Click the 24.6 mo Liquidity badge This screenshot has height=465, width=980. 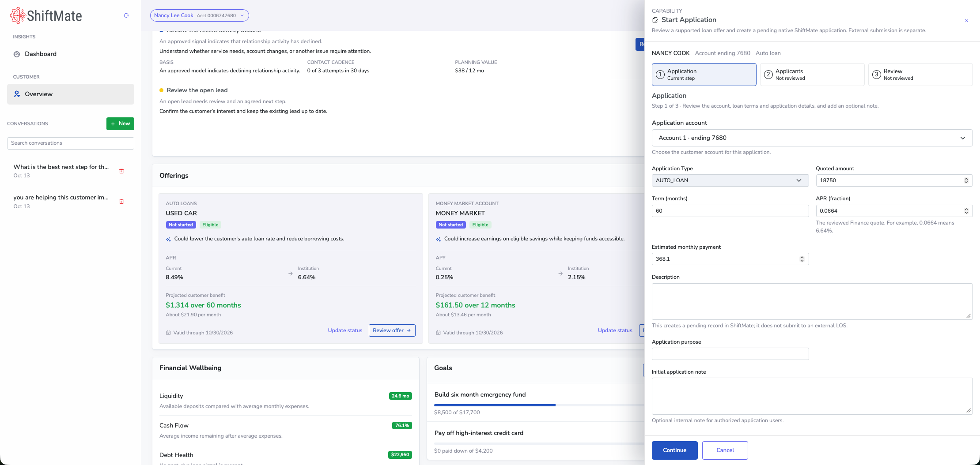click(x=400, y=396)
